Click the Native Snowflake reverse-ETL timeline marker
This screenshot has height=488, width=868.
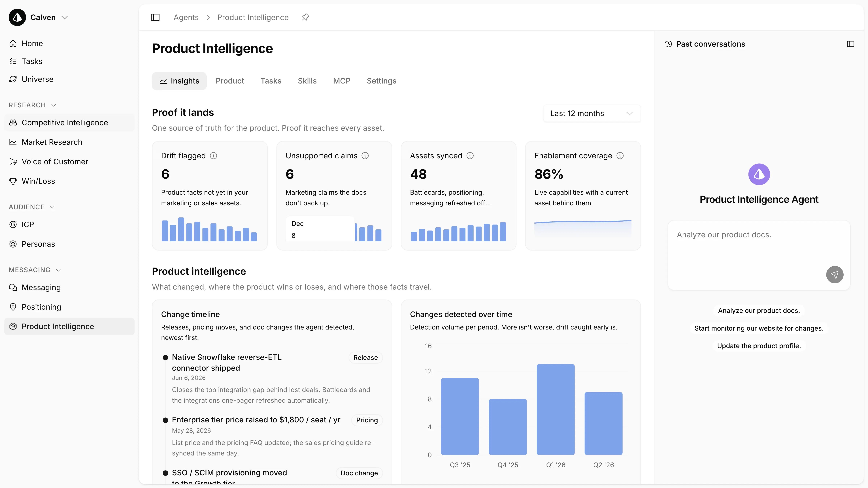165,358
